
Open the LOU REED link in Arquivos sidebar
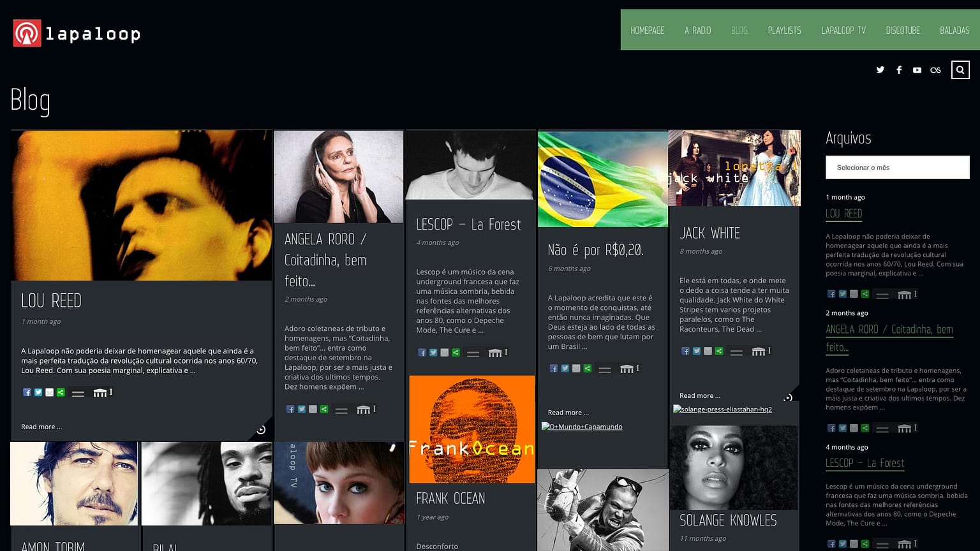843,214
